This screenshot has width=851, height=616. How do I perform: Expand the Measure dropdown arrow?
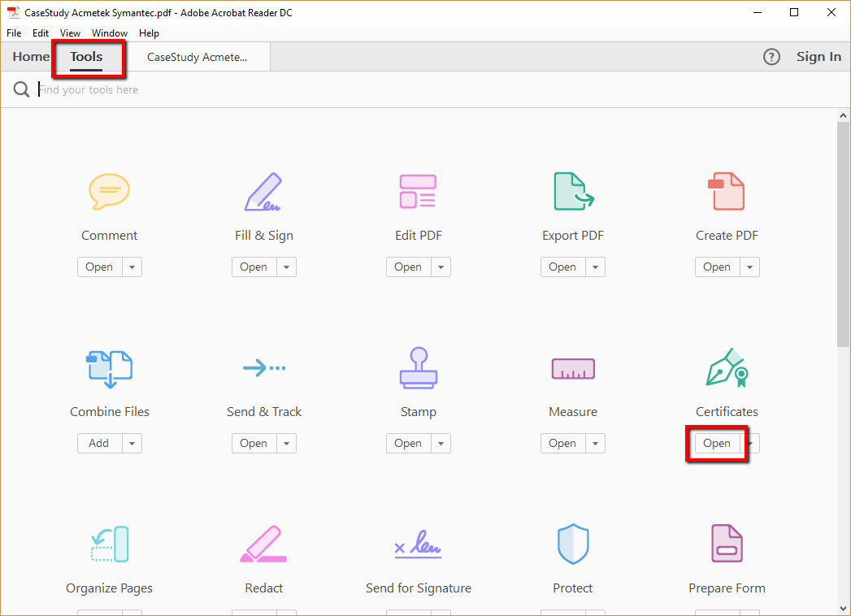(595, 444)
